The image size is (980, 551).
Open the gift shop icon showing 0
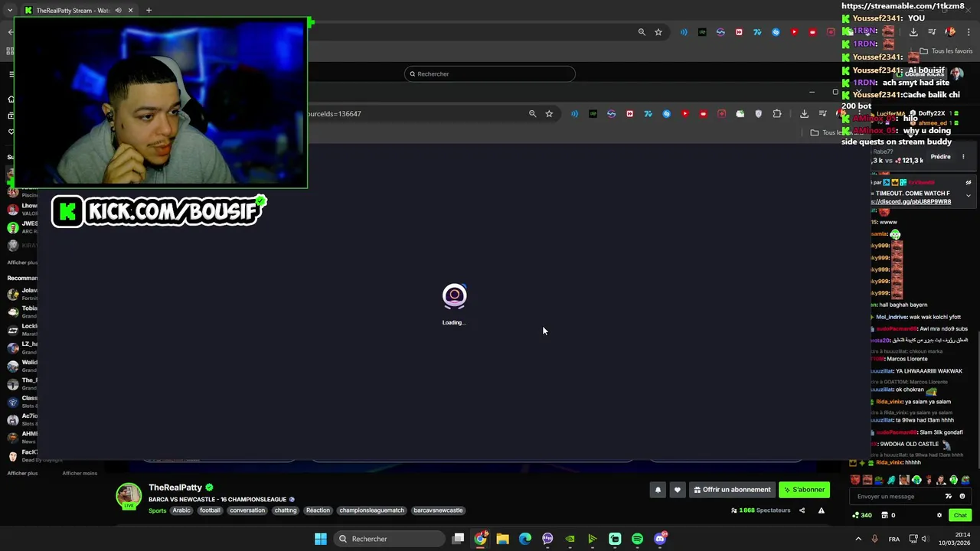coord(889,515)
